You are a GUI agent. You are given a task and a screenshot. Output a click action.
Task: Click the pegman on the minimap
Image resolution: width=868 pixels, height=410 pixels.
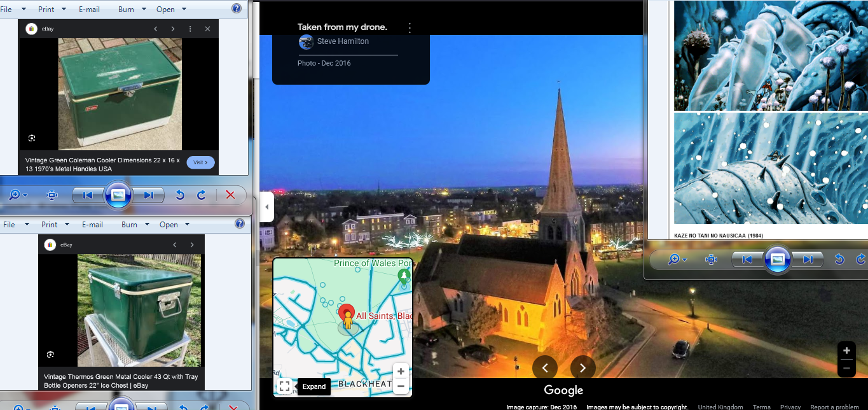pos(347,320)
